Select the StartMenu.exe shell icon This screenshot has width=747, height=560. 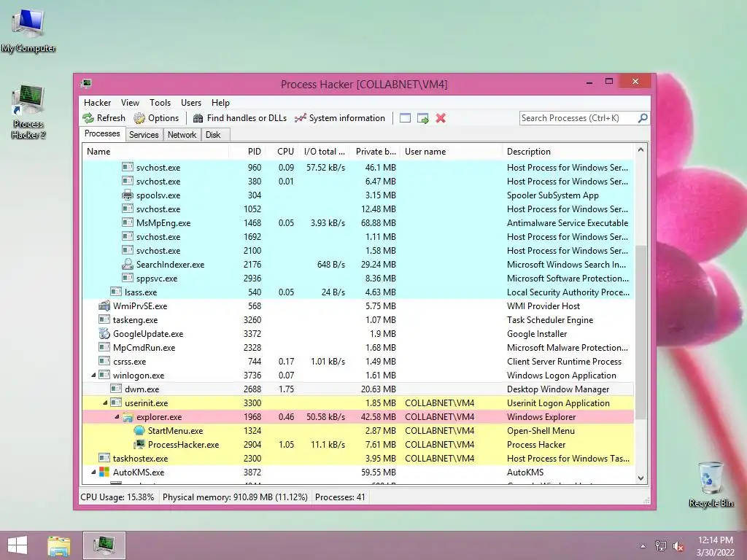pyautogui.click(x=139, y=430)
